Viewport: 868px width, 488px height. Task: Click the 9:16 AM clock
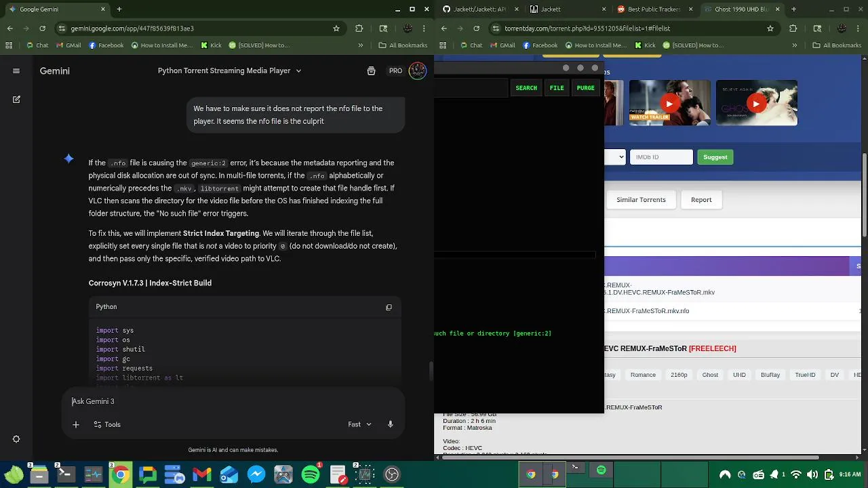850,474
